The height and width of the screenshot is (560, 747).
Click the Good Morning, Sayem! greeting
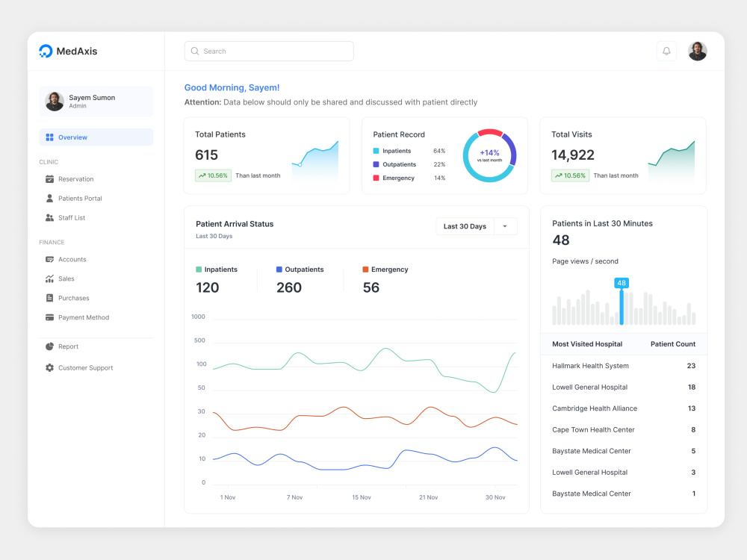[x=232, y=87]
